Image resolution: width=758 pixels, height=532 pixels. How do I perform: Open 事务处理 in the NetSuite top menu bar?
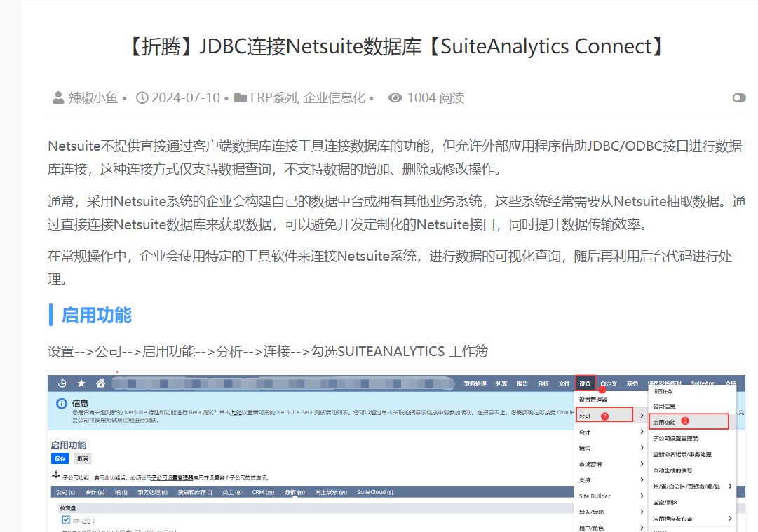475,383
